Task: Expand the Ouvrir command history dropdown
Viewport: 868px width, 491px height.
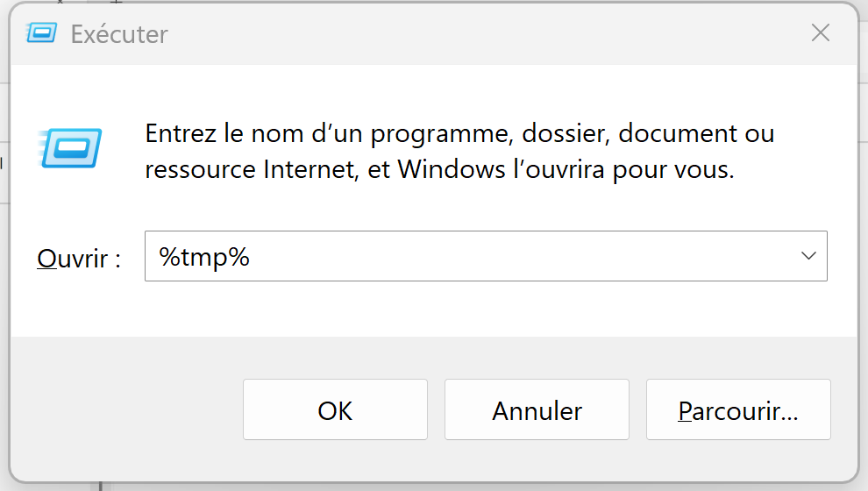Action: tap(808, 256)
